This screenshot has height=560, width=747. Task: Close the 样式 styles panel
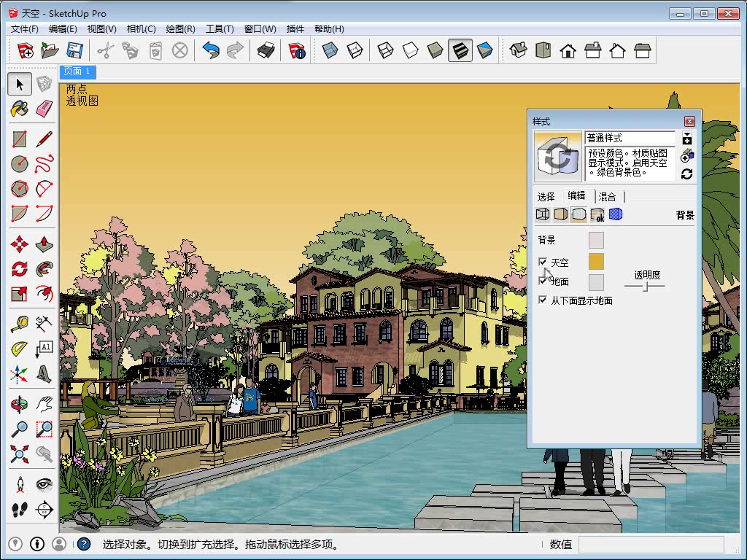689,122
